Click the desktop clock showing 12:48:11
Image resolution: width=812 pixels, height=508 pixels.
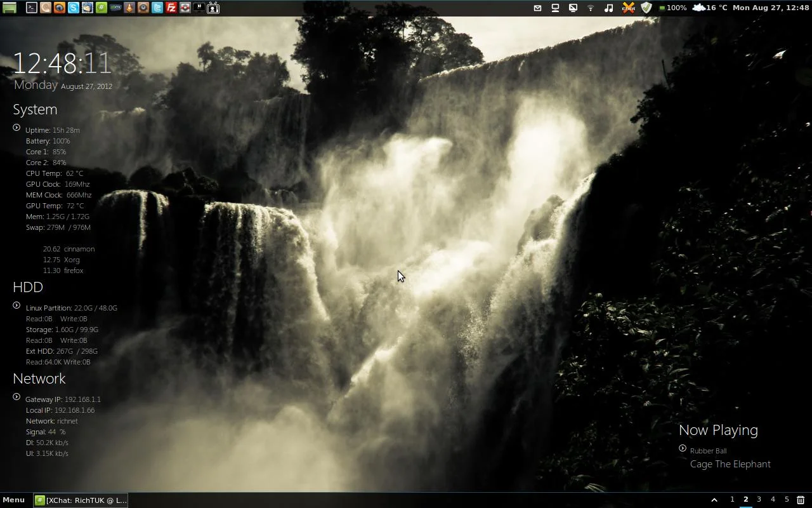(62, 63)
